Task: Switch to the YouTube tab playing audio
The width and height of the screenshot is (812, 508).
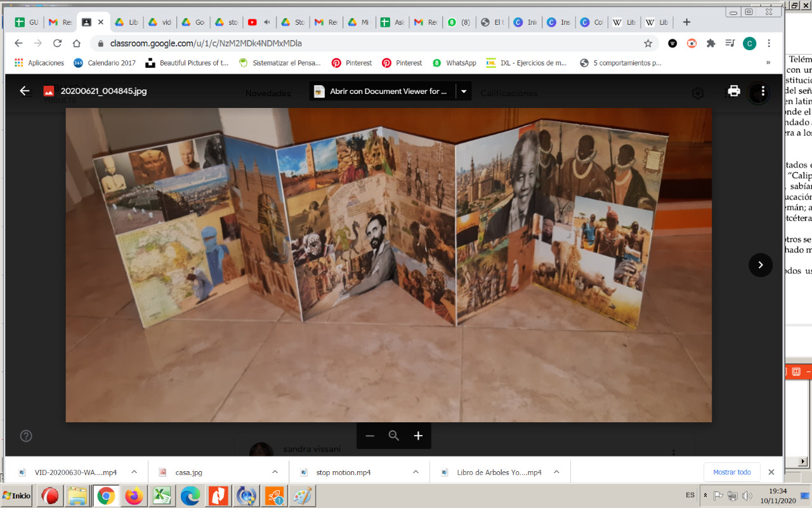Action: click(259, 22)
